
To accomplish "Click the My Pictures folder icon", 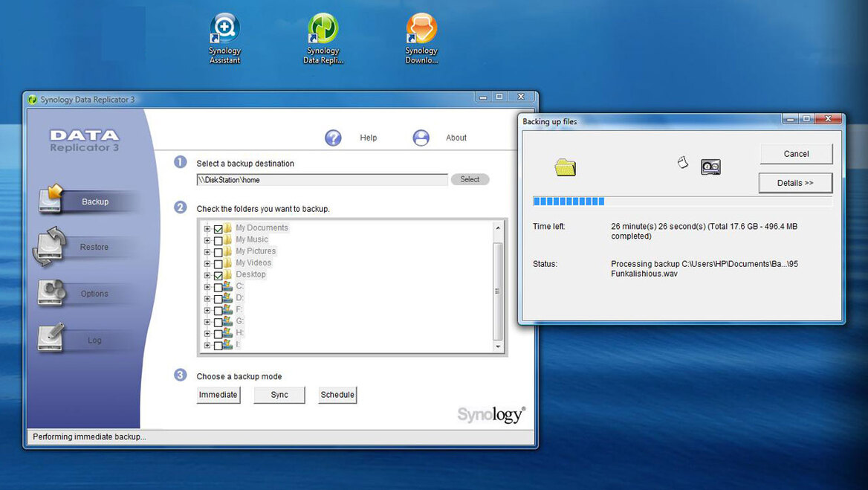I will click(x=227, y=251).
